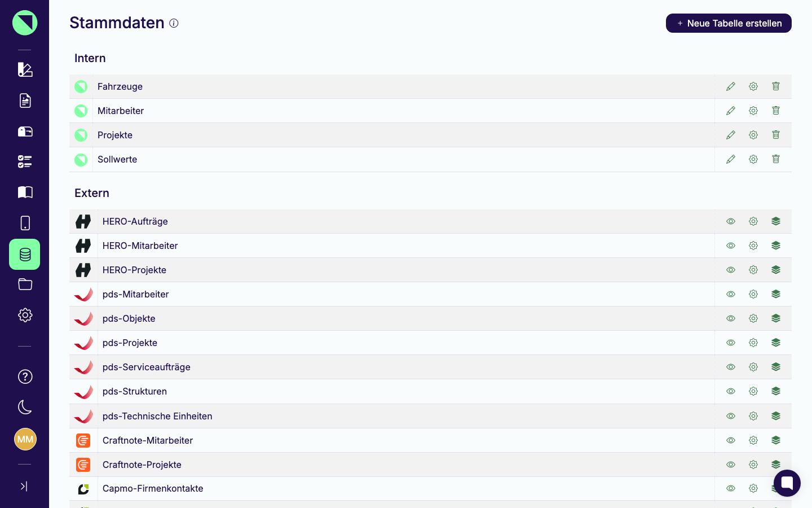Open sidebar settings gear icon

pos(25,315)
